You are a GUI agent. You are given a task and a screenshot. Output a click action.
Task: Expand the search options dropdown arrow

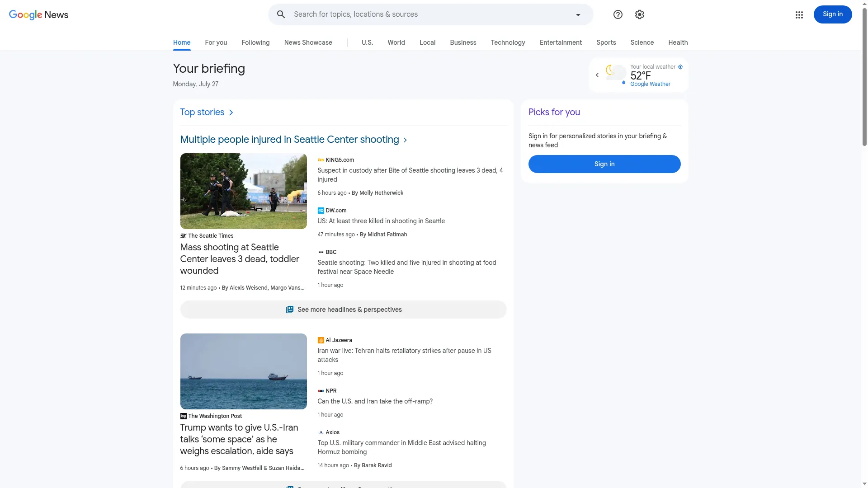point(578,15)
